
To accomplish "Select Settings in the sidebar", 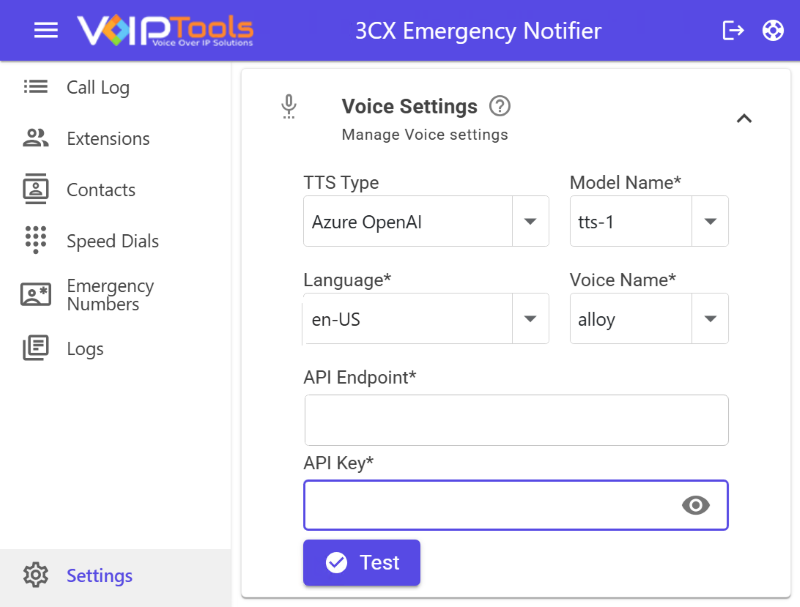I will coord(99,575).
